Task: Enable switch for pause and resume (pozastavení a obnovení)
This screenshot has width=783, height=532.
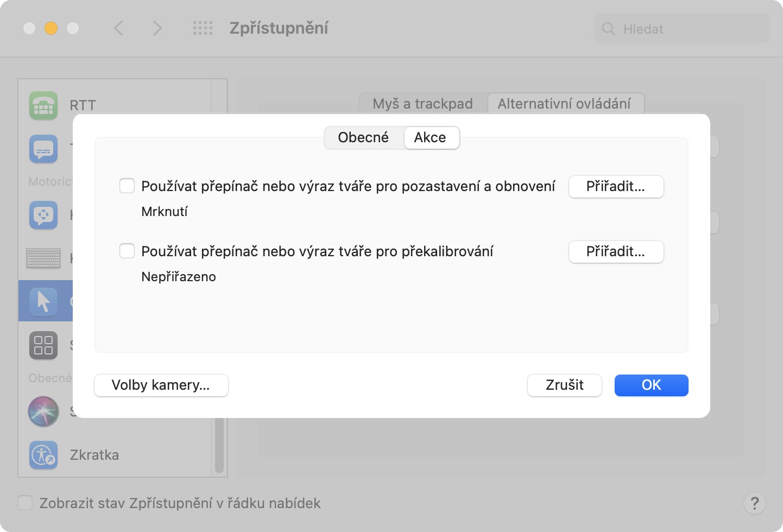Action: click(x=127, y=186)
